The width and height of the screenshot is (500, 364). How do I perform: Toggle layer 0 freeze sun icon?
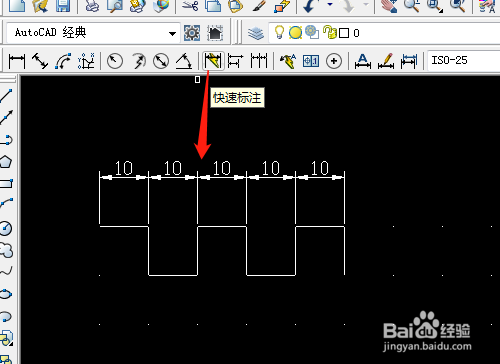tap(295, 32)
